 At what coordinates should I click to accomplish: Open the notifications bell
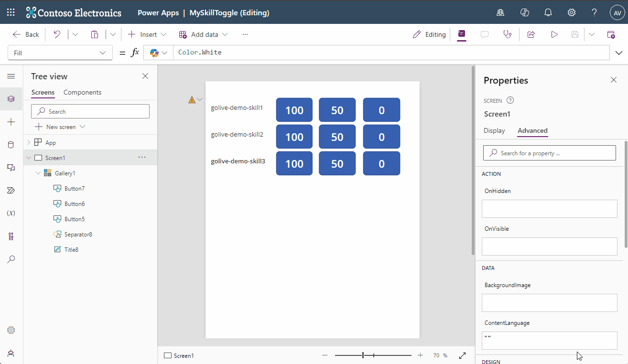[548, 12]
